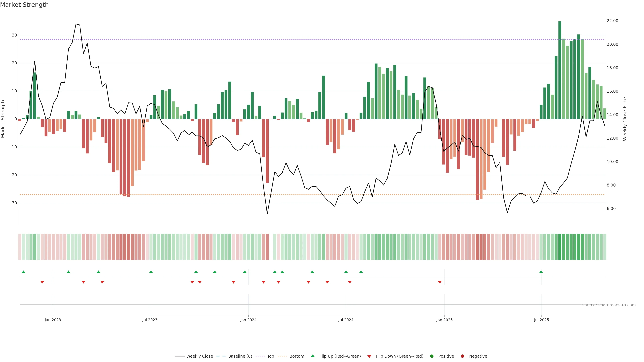644x362 pixels.
Task: Click the 22.00 right axis tick label
Action: 612,21
